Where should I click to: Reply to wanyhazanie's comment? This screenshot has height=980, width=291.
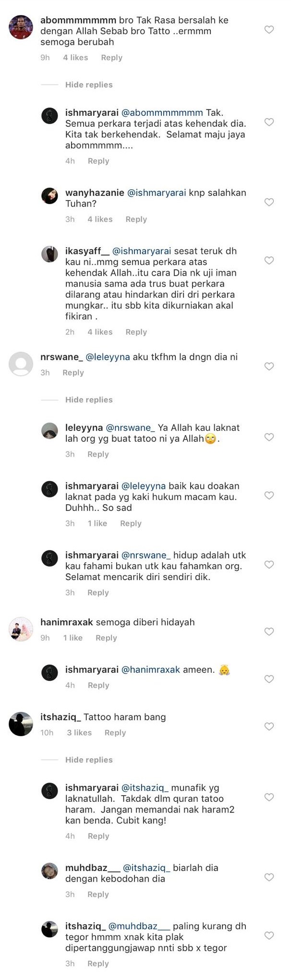[136, 219]
